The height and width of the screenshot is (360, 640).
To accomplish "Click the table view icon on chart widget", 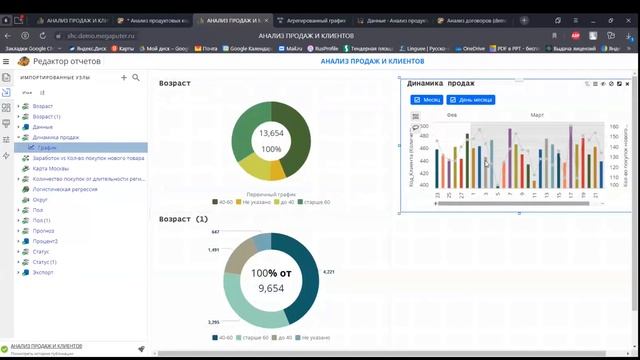I will pos(415,116).
